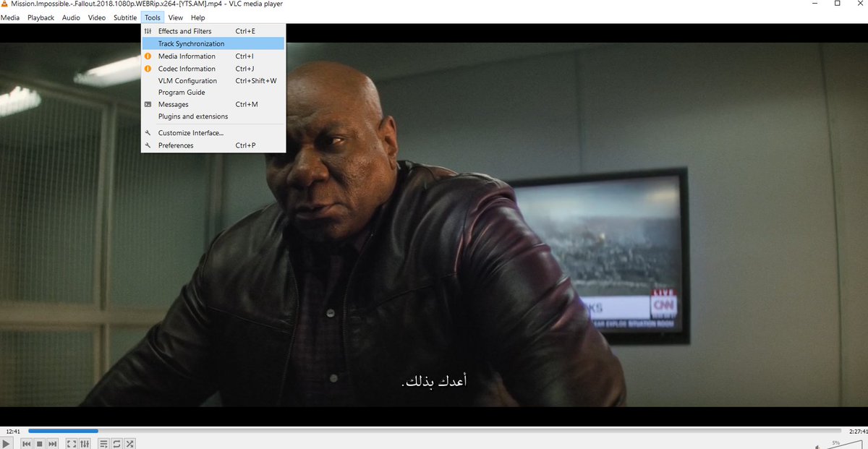The height and width of the screenshot is (449, 868).
Task: Open Program Guide from the menu
Action: point(213,93)
